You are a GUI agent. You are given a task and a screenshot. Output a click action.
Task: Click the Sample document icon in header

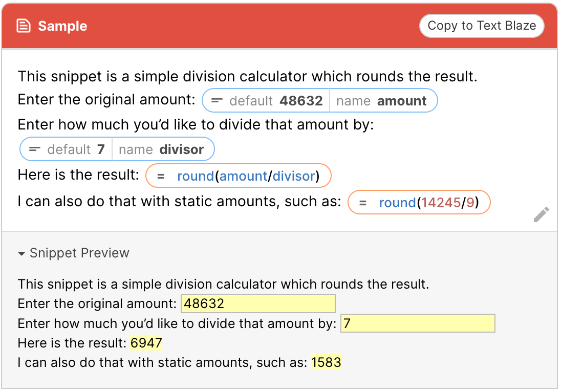coord(24,26)
